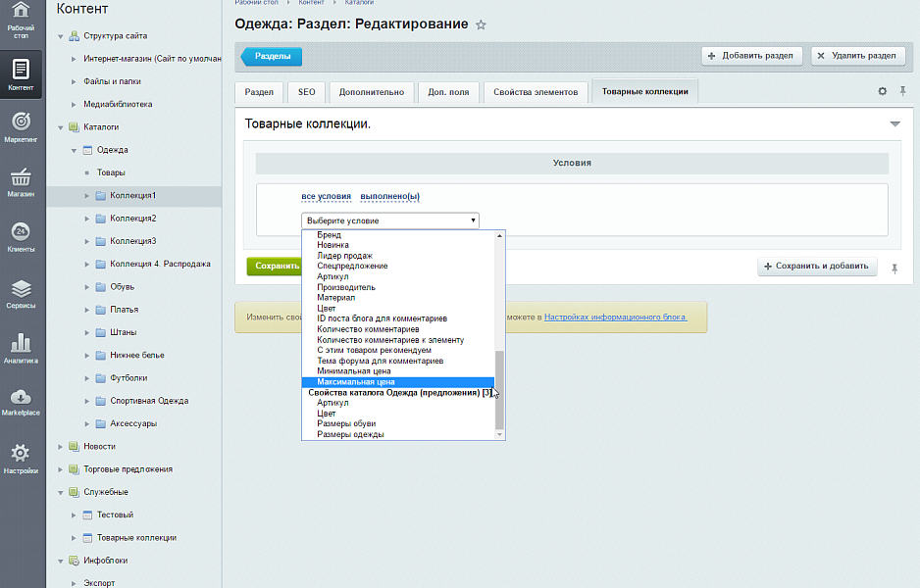The height and width of the screenshot is (588, 920).
Task: Add page to favorites with star icon
Action: pos(481,24)
